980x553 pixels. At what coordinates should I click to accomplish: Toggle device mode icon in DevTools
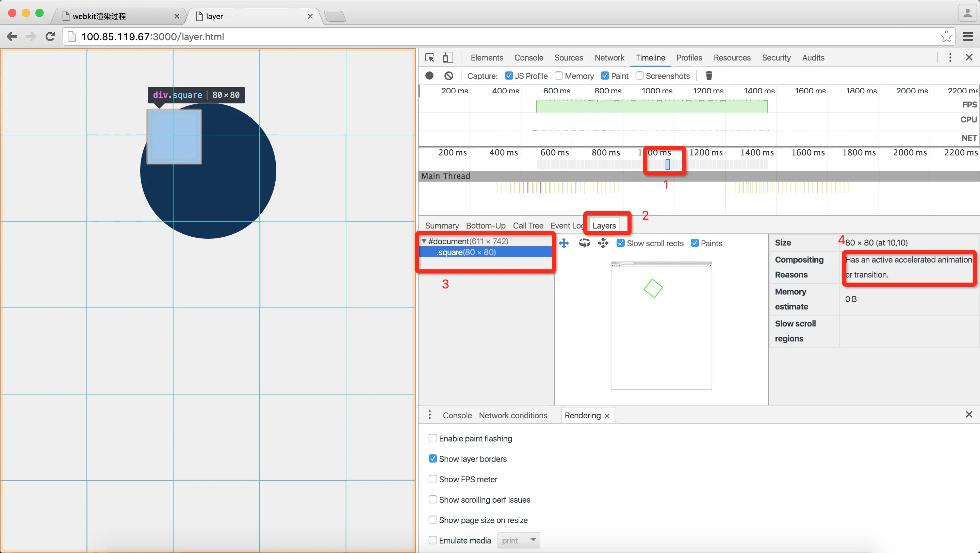448,57
